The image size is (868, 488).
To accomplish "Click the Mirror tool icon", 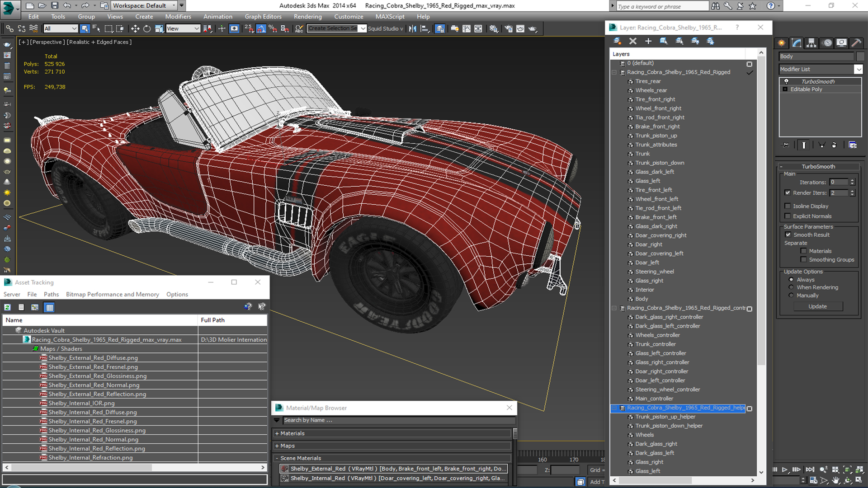I will click(x=413, y=28).
